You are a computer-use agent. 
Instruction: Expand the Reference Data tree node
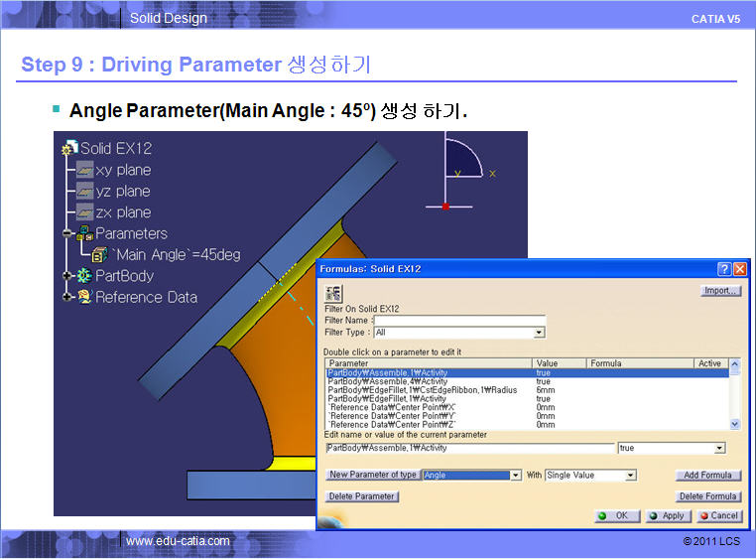point(67,297)
